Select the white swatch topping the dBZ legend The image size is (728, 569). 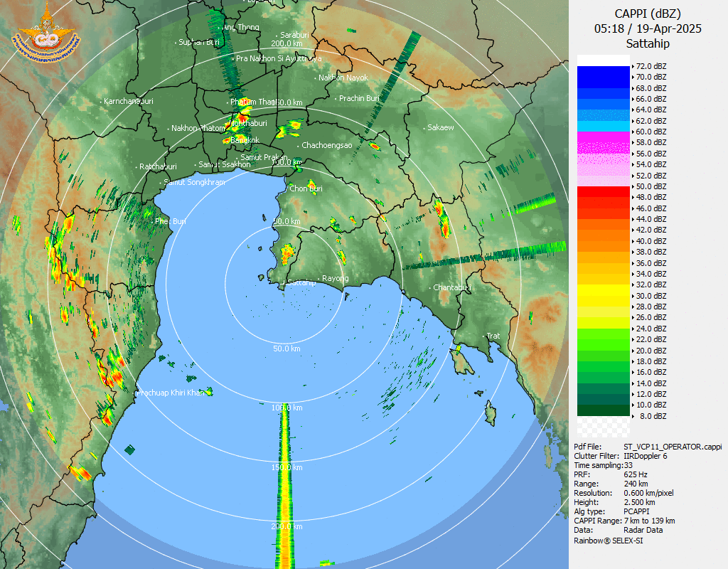click(x=603, y=60)
